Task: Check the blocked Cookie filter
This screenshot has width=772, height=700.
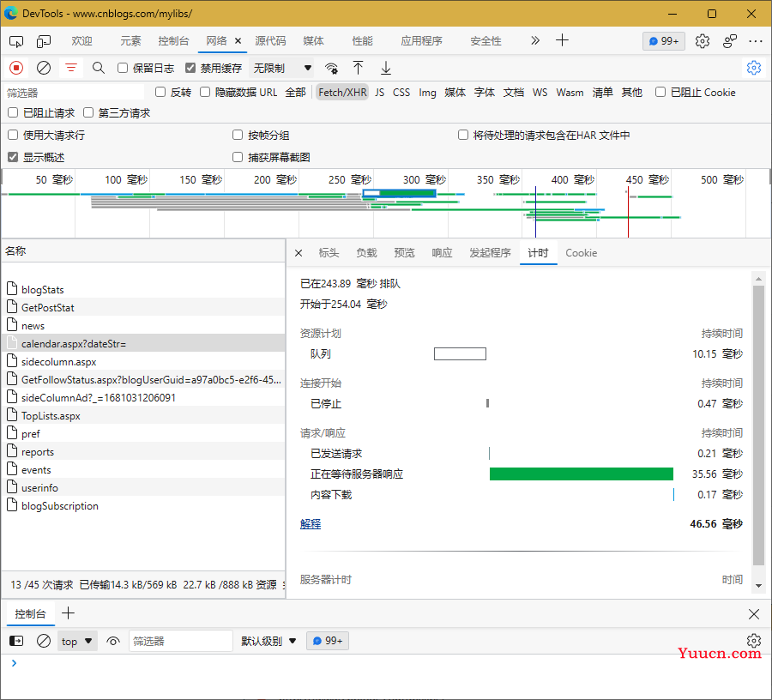Action: coord(660,92)
